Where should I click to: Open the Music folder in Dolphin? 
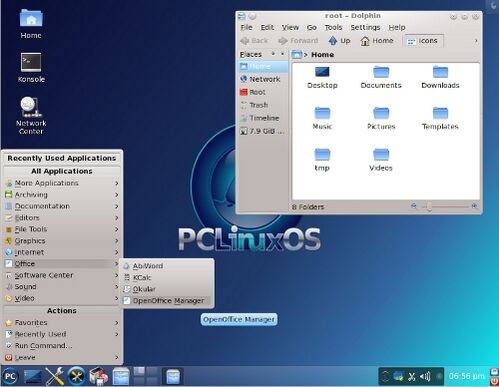(322, 118)
